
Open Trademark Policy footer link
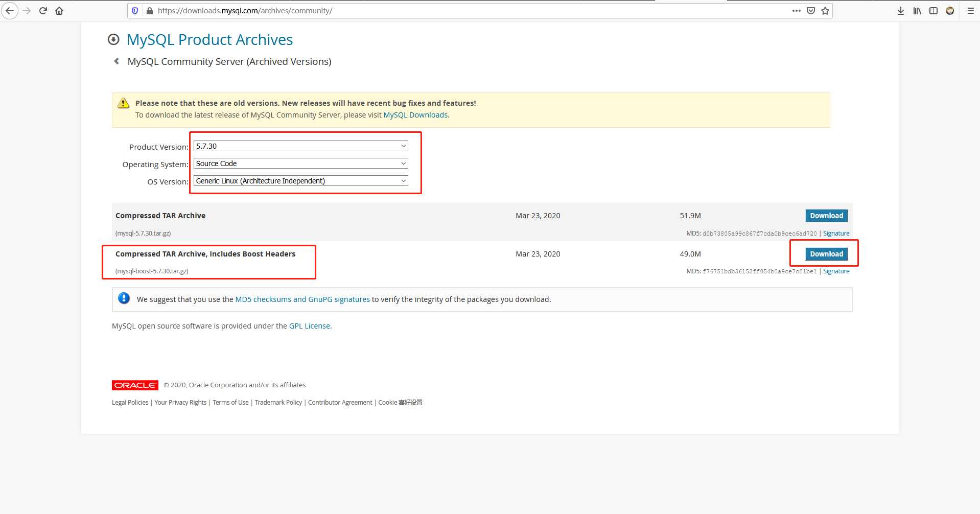(278, 403)
